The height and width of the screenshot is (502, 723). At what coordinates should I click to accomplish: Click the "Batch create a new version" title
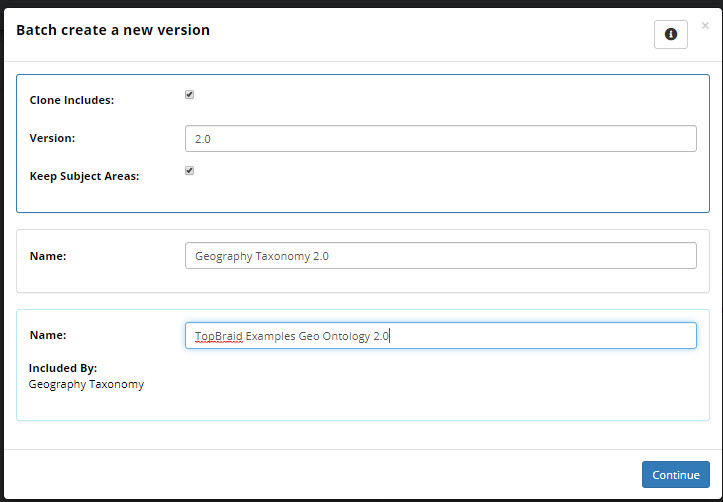(113, 30)
